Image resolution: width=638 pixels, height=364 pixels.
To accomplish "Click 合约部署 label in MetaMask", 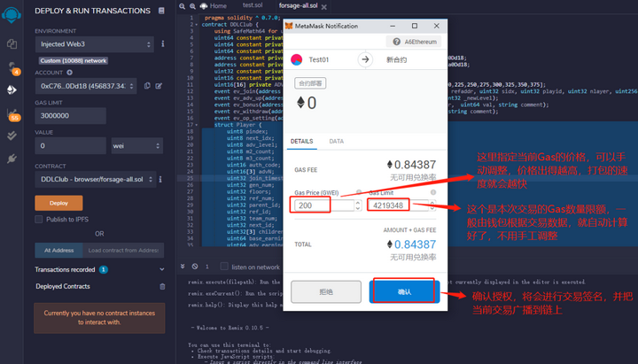I will [310, 83].
